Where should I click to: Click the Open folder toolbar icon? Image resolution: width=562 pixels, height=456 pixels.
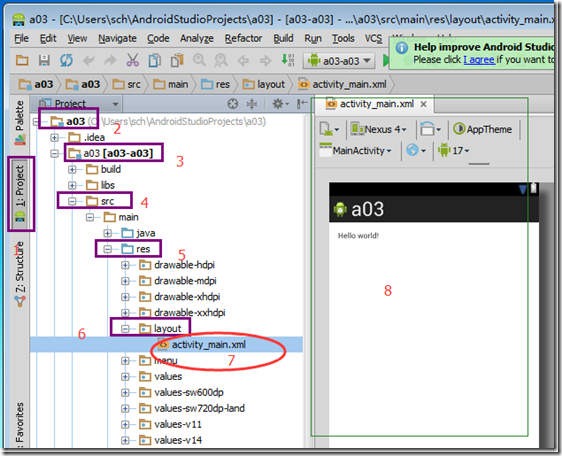click(x=22, y=60)
